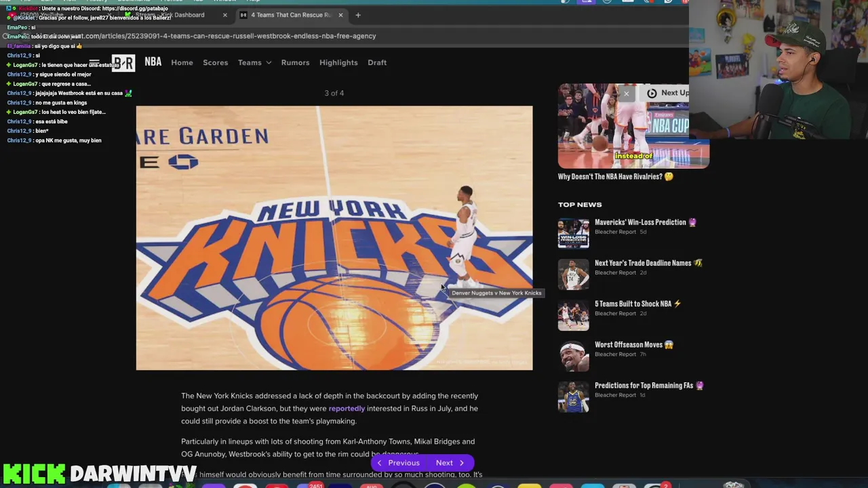Click the '3 of 4' slide counter text
The height and width of the screenshot is (488, 868).
pyautogui.click(x=334, y=93)
